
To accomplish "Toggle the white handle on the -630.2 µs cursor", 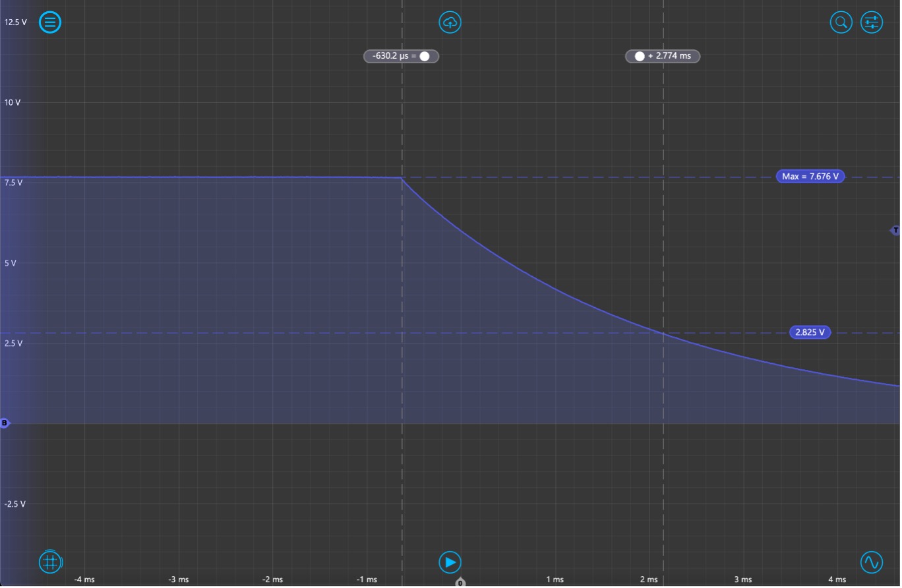I will (425, 57).
